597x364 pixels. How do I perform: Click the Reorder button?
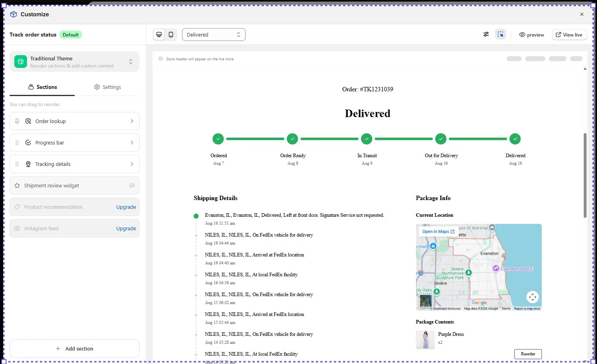[x=528, y=354]
